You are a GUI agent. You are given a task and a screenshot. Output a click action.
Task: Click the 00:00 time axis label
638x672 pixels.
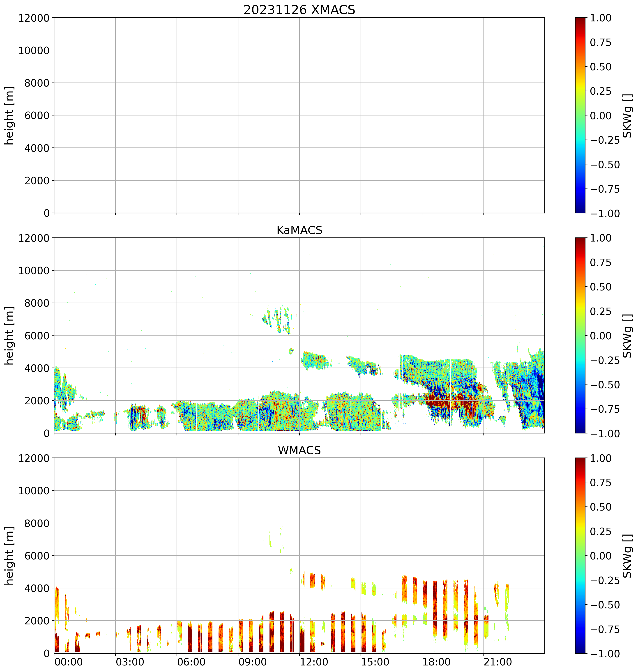pyautogui.click(x=69, y=662)
